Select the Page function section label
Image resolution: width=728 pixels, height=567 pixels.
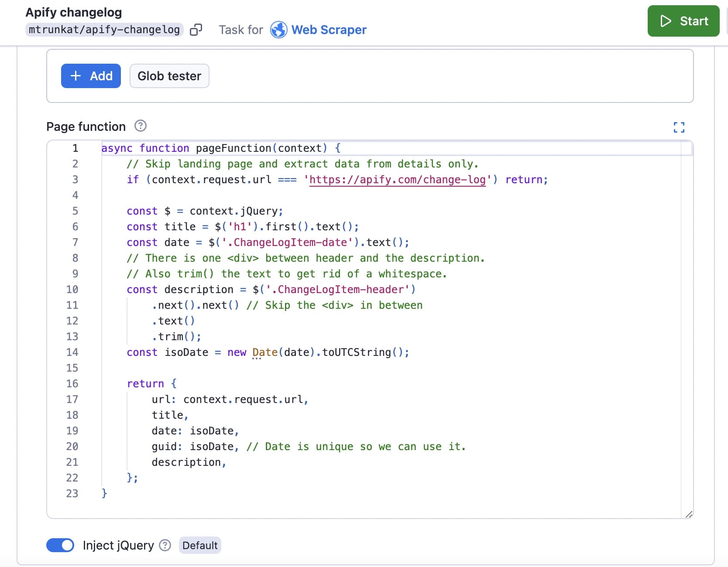[x=85, y=126]
